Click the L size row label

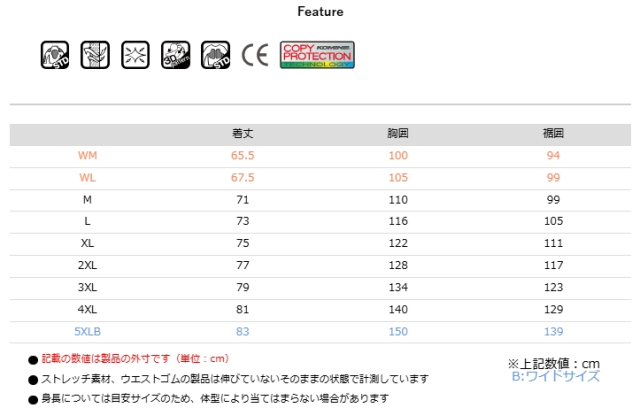pos(87,221)
